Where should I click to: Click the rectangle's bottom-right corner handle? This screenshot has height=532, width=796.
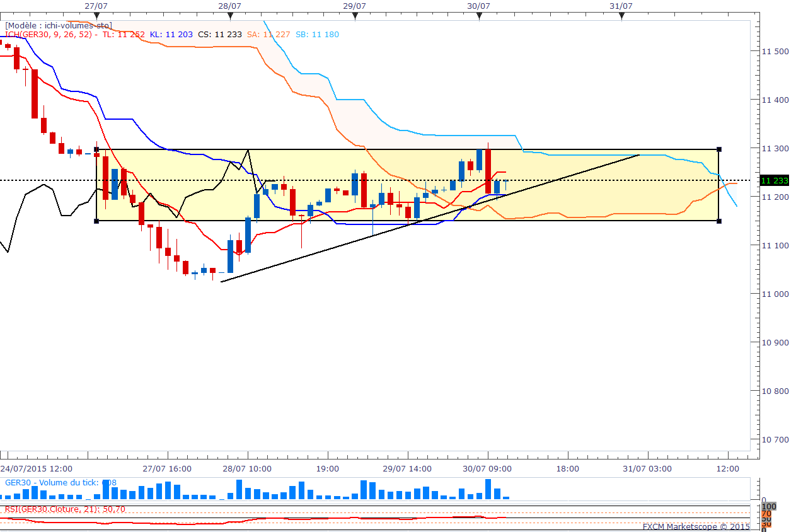point(719,221)
